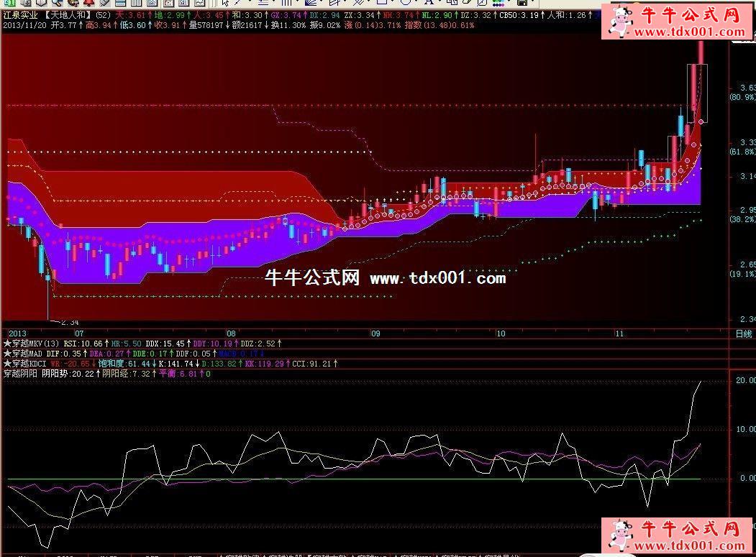Click the center 牛牛公式网 www.tdx001.com watermark
Screen dimensions: 756x557
[x=385, y=278]
